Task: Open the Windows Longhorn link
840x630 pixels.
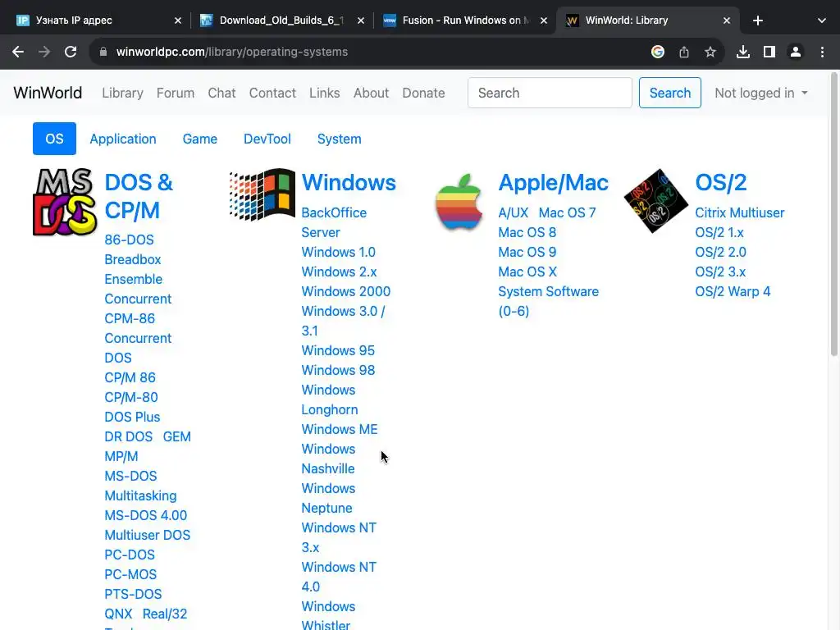Action: (330, 399)
